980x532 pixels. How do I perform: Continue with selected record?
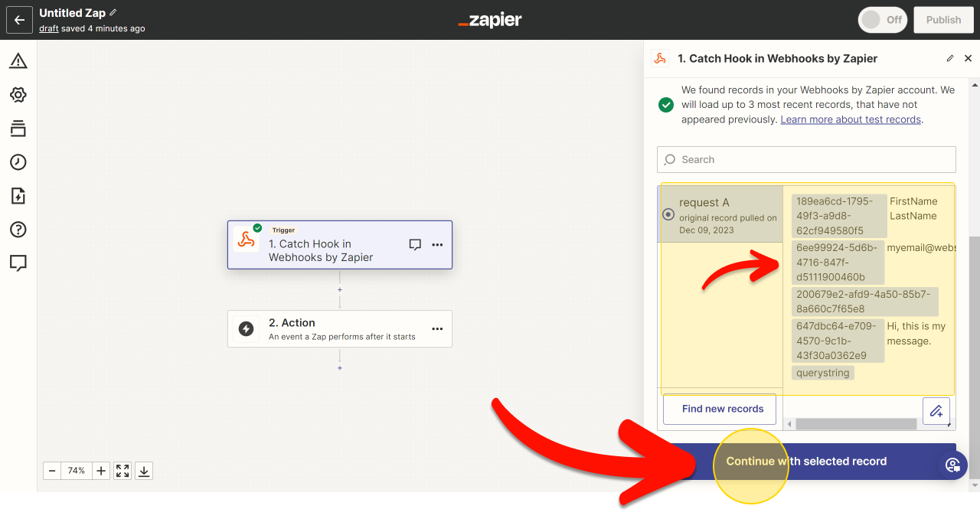(806, 462)
